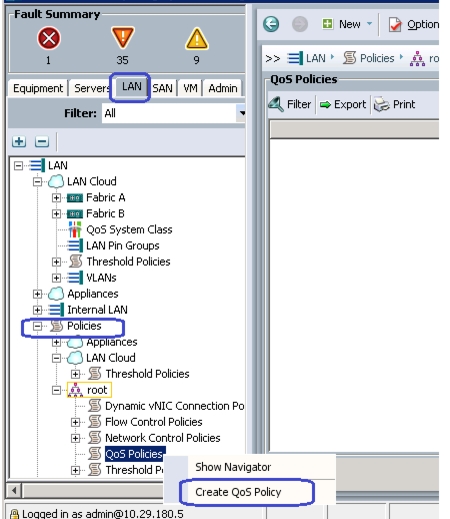Choose Create QoS Policy menu entry
The height and width of the screenshot is (519, 450).
click(x=238, y=492)
